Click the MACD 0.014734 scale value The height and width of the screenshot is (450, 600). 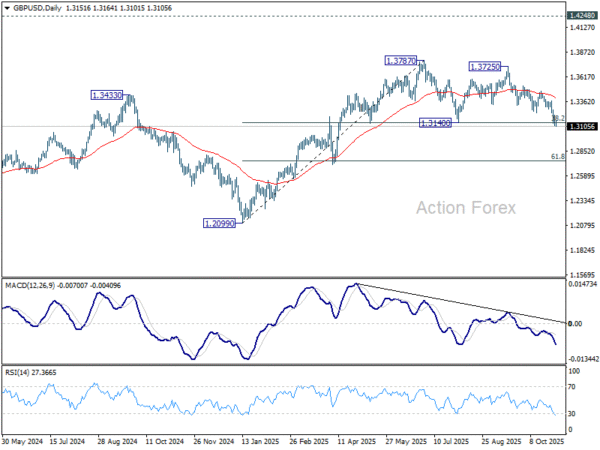click(x=583, y=284)
